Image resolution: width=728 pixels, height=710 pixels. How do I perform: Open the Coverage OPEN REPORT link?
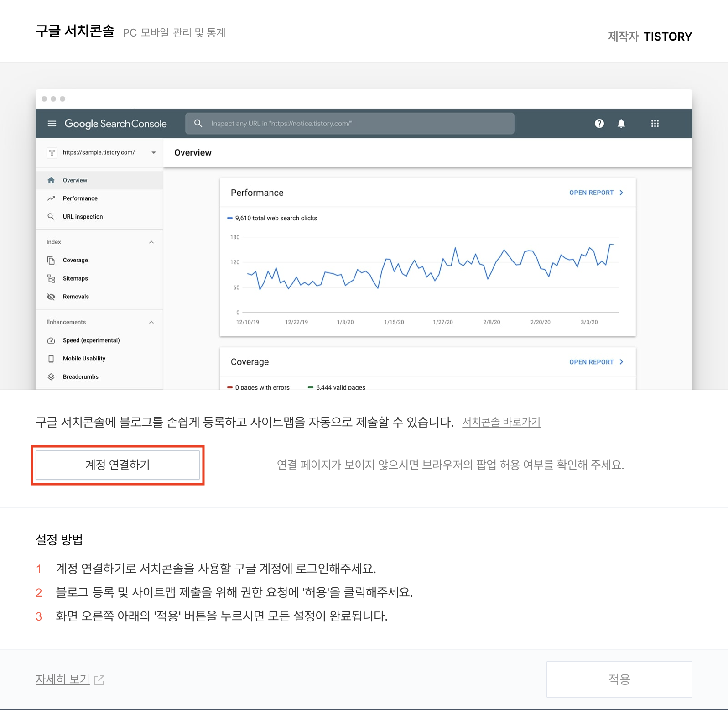591,362
